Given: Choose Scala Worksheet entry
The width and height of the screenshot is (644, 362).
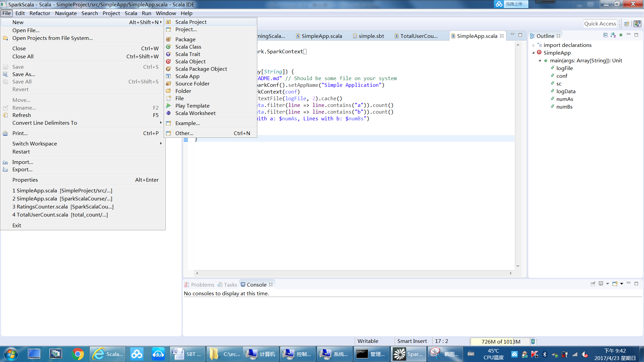Looking at the screenshot, I should [211, 113].
